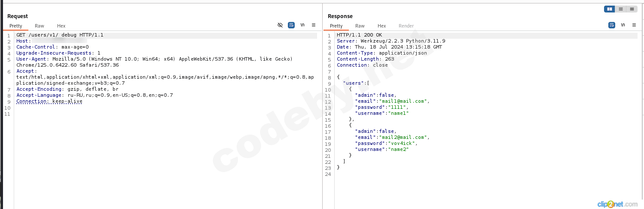Open the Render tab in Response
644x209 pixels.
(x=406, y=26)
